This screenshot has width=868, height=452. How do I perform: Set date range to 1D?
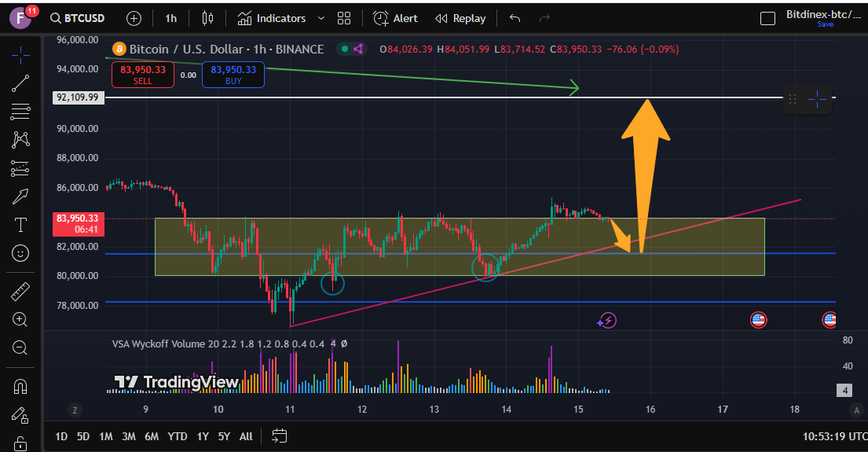tap(61, 436)
